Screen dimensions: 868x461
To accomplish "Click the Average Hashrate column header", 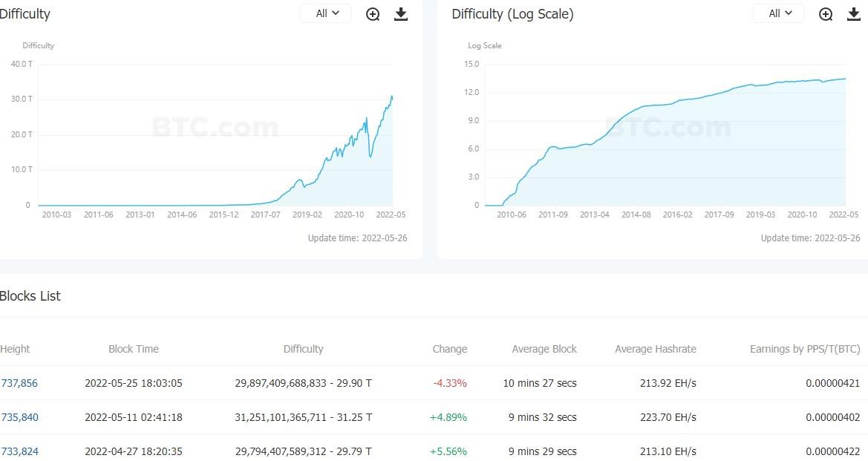I will [656, 349].
